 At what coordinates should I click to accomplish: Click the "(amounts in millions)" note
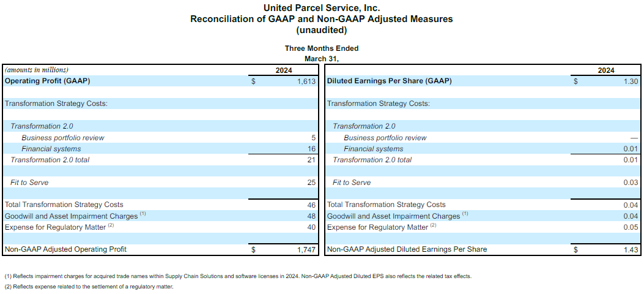coord(37,70)
